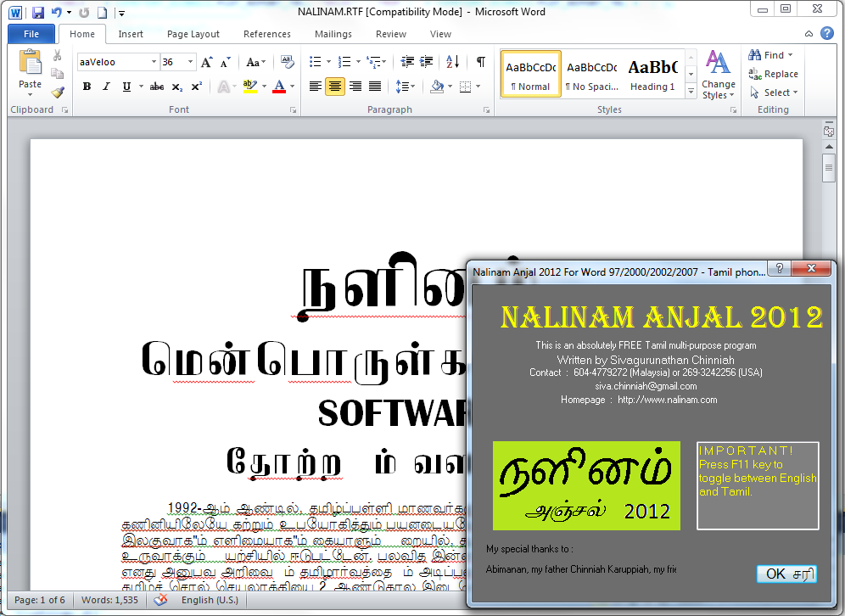
Task: Toggle Center alignment
Action: coord(335,87)
